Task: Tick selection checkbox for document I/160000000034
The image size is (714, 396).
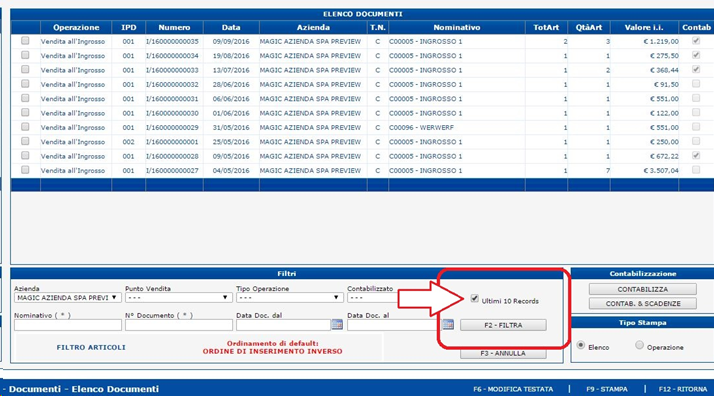Action: pyautogui.click(x=25, y=55)
